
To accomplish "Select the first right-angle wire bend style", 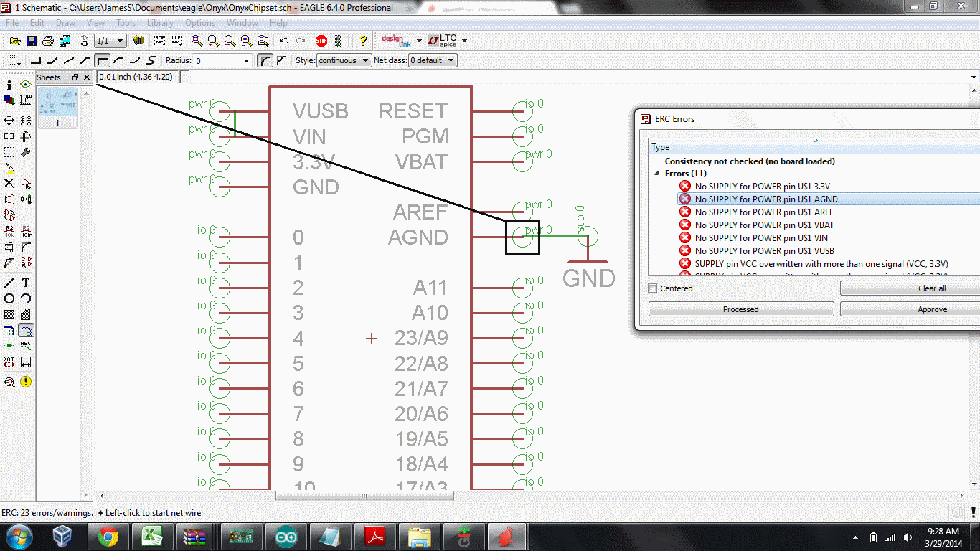I will coord(37,60).
